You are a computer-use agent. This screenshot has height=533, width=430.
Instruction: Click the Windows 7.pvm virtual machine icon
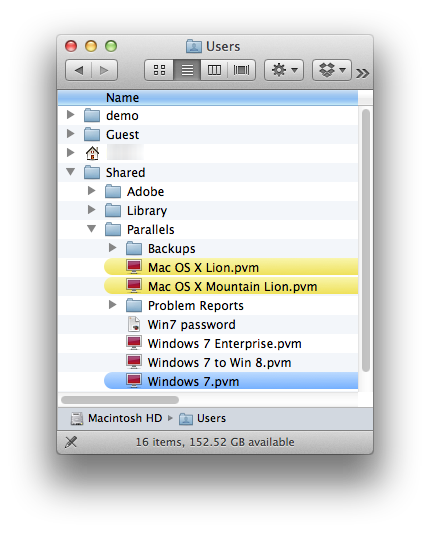[134, 381]
